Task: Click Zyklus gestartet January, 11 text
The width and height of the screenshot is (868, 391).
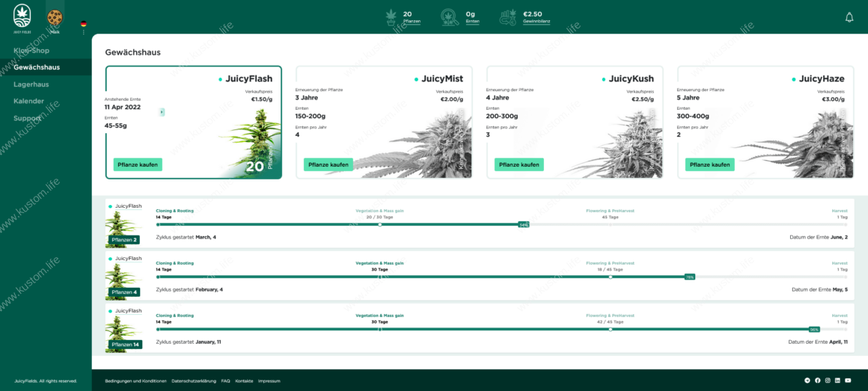Action: click(189, 342)
